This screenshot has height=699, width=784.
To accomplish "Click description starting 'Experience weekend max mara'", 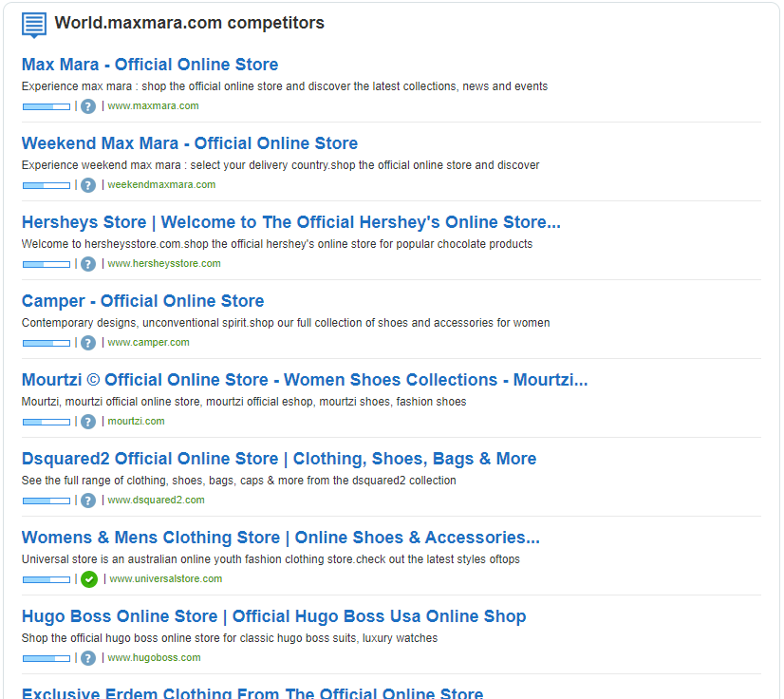I will pyautogui.click(x=281, y=165).
